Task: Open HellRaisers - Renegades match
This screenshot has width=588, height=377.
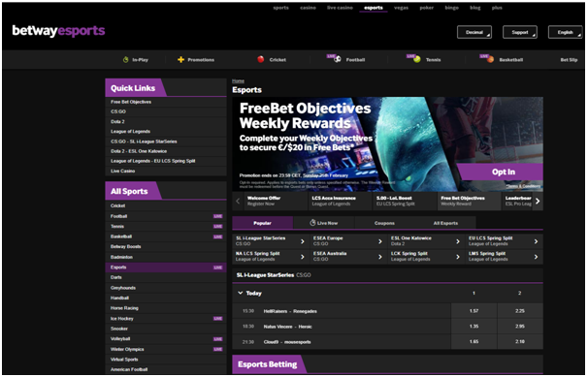Action: (x=290, y=311)
